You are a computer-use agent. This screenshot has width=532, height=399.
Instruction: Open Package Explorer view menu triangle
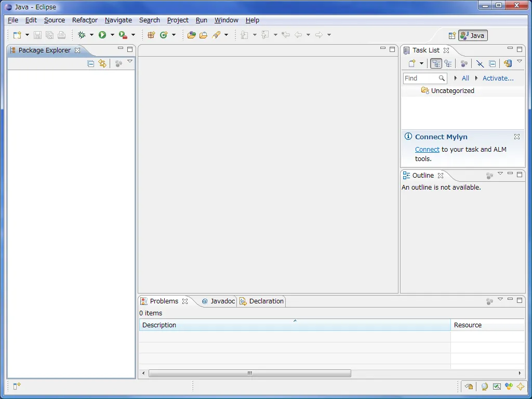click(130, 61)
